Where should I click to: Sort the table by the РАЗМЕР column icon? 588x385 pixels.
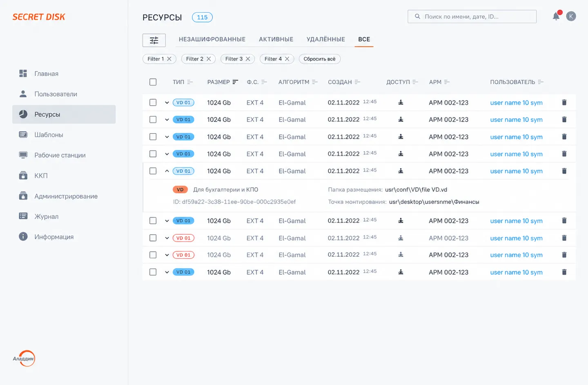click(x=235, y=82)
